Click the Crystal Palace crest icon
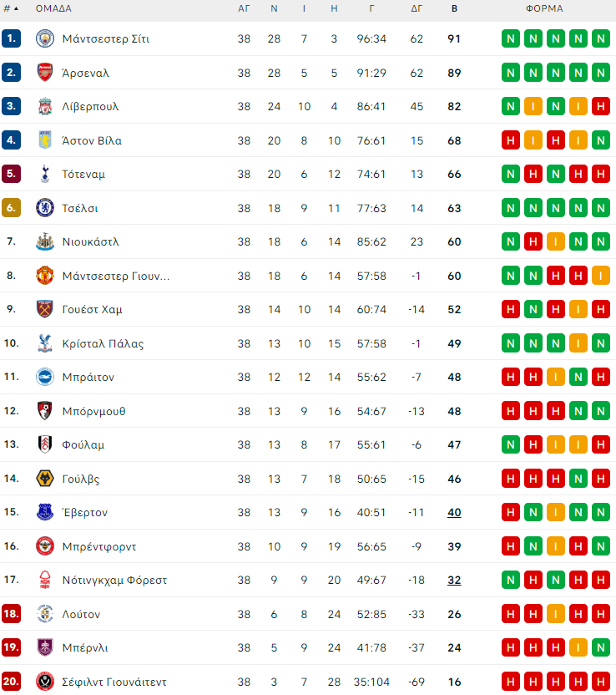616x695 pixels. (x=44, y=343)
